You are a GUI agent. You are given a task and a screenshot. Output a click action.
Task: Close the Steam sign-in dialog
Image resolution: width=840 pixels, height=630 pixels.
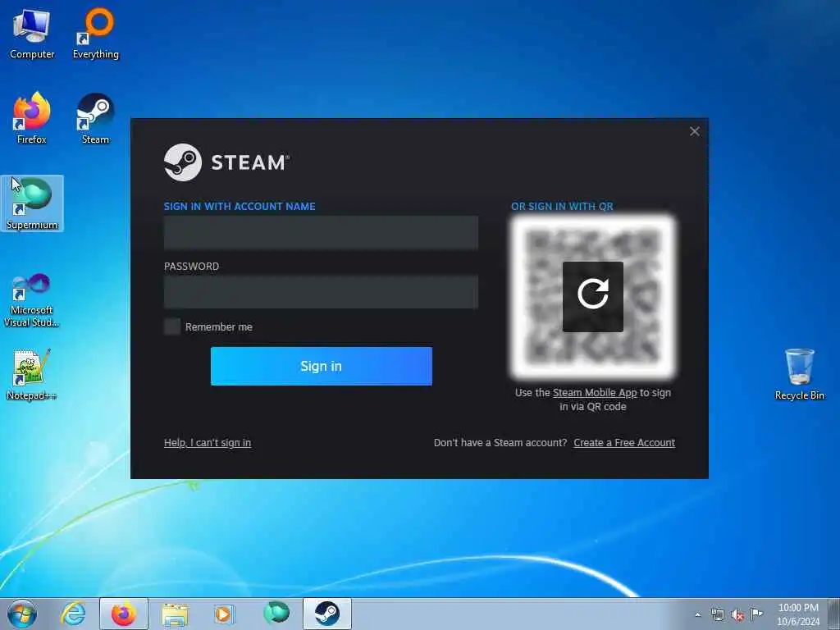(x=695, y=131)
